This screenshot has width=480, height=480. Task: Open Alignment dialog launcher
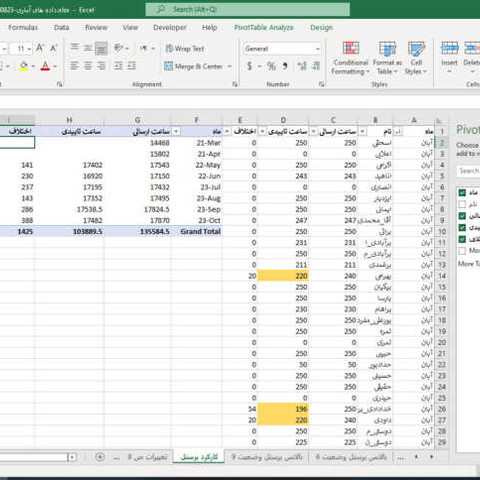coord(235,84)
